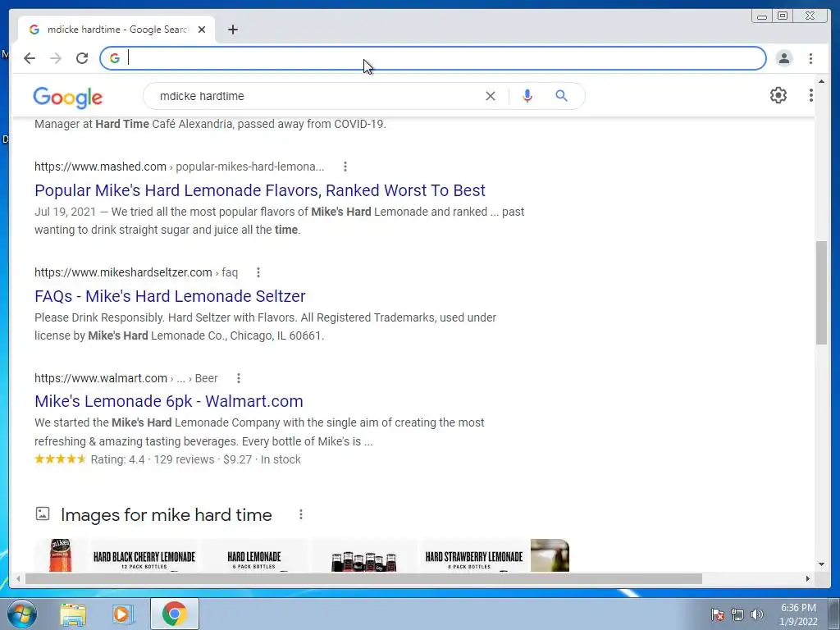
Task: Click the Google search box with 'mdicke hardtime'
Action: click(316, 96)
